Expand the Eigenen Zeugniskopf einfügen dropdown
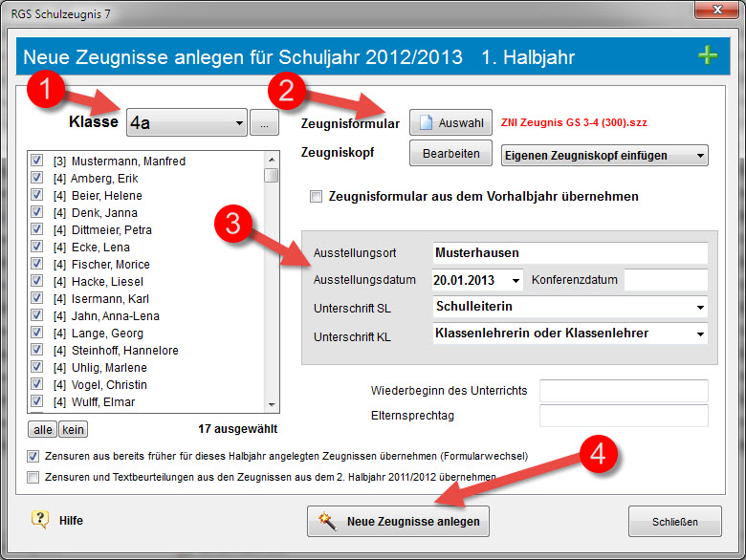 (604, 156)
